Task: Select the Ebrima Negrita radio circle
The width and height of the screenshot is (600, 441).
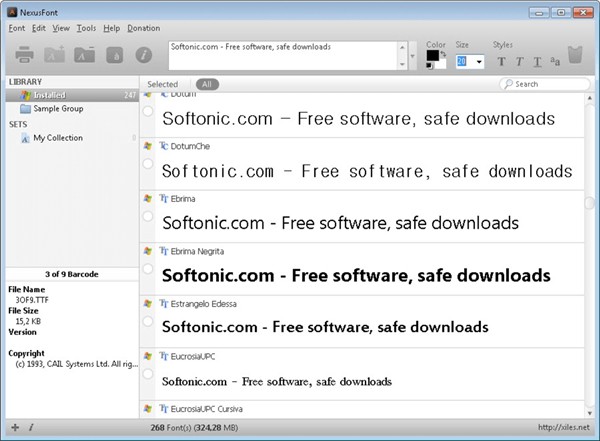Action: (148, 269)
